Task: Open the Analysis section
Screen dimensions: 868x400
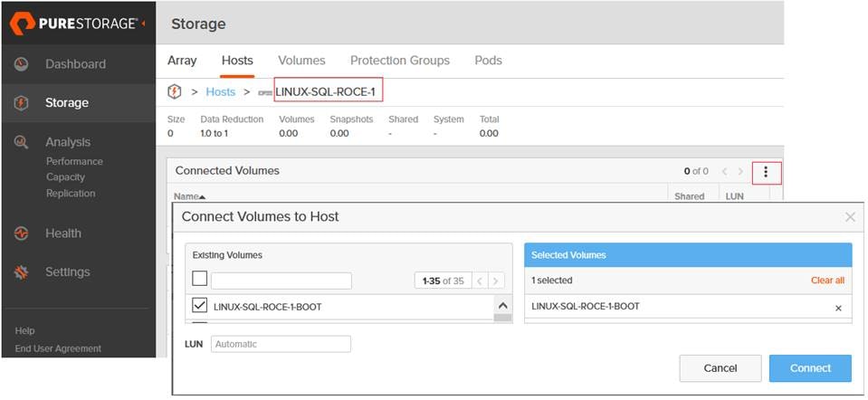Action: coord(68,142)
